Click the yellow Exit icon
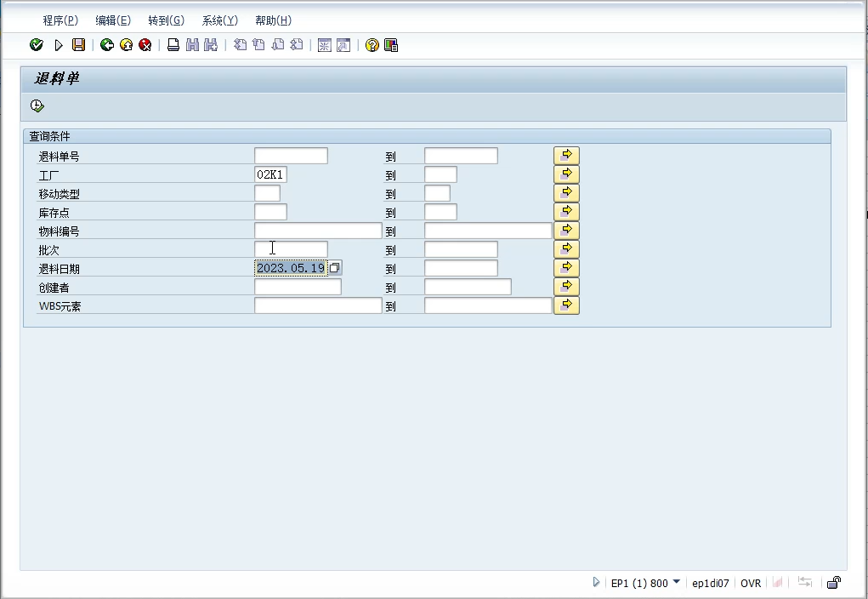The image size is (868, 599). [126, 45]
